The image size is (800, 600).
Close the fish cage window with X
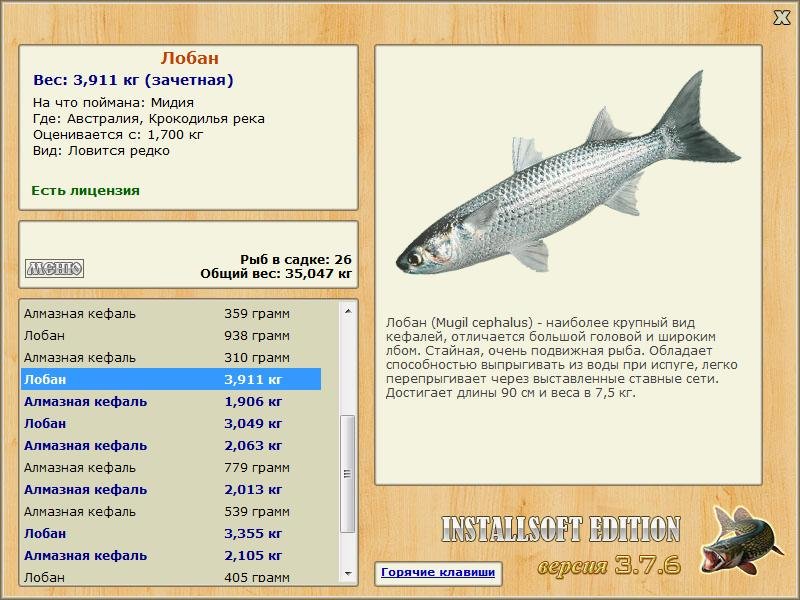coord(781,18)
